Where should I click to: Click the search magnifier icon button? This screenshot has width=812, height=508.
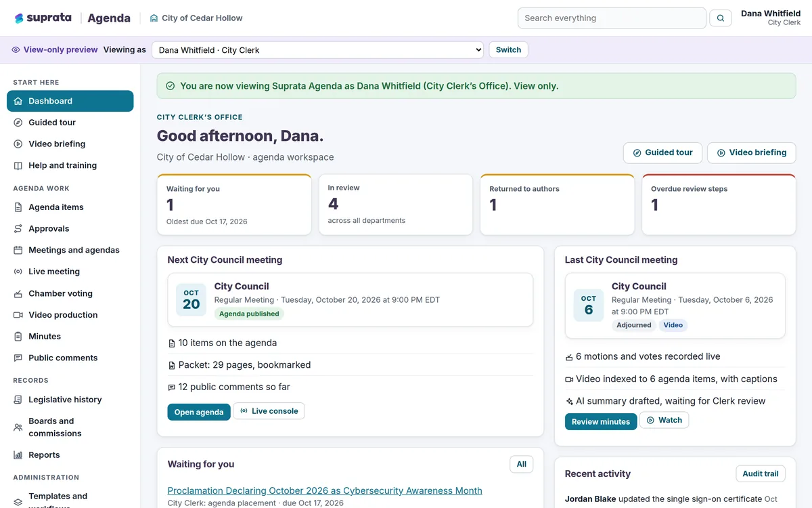point(721,18)
